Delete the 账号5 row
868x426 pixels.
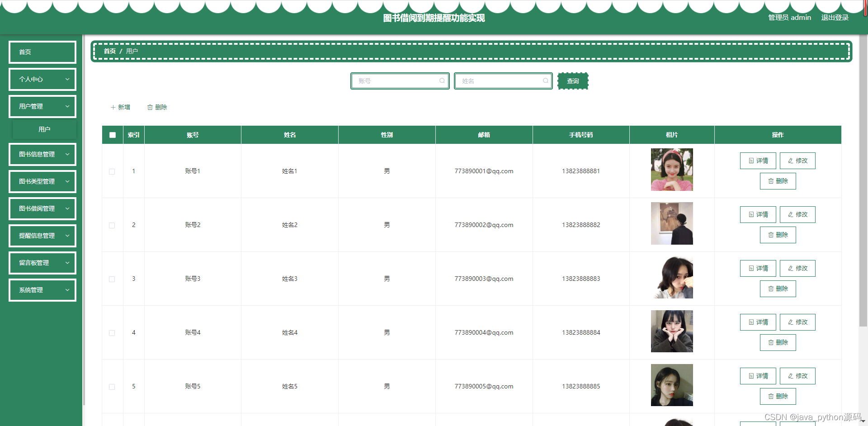pos(778,396)
